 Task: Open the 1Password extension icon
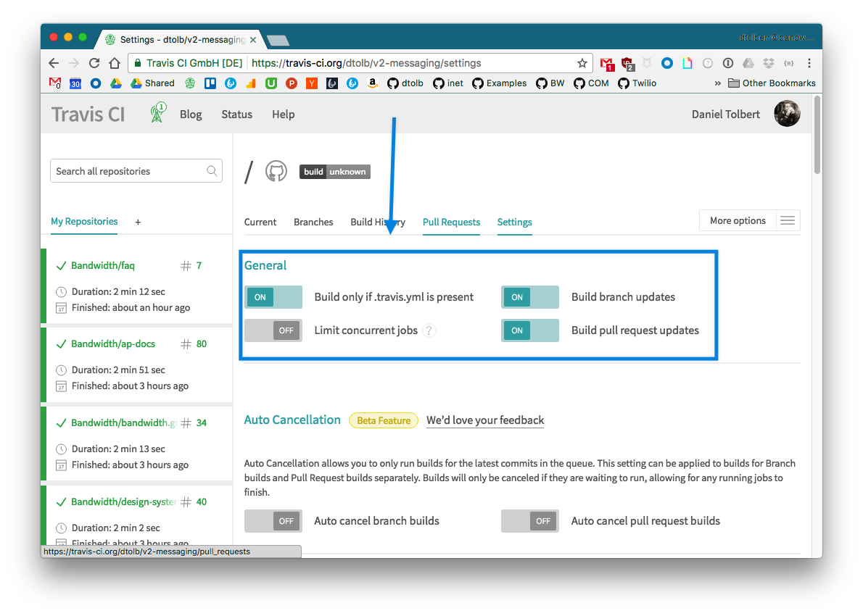pyautogui.click(x=727, y=63)
